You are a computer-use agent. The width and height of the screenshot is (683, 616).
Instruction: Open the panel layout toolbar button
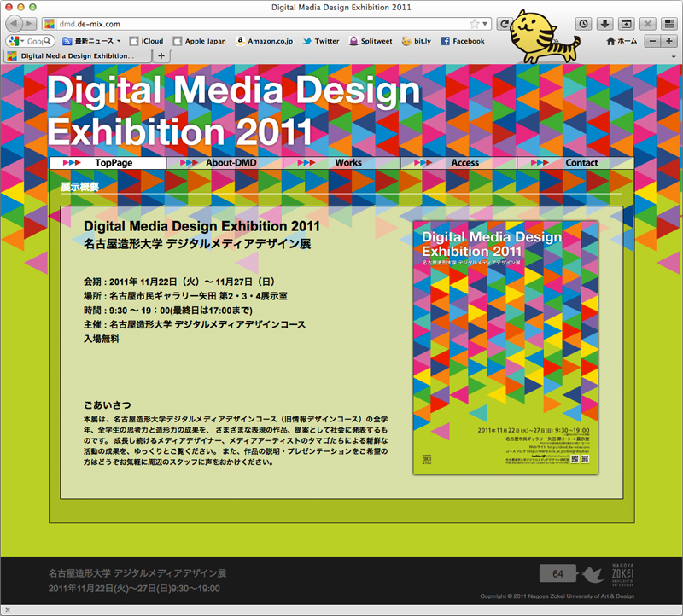click(x=669, y=24)
